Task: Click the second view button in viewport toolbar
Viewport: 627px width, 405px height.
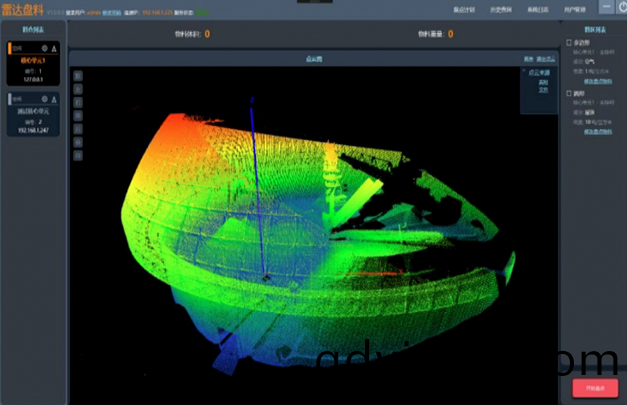Action: pyautogui.click(x=78, y=88)
